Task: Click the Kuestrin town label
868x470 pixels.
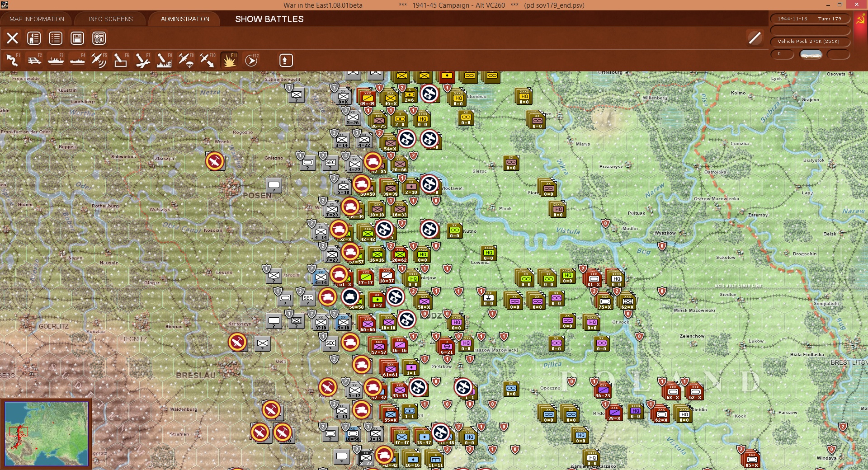Action: (x=67, y=90)
